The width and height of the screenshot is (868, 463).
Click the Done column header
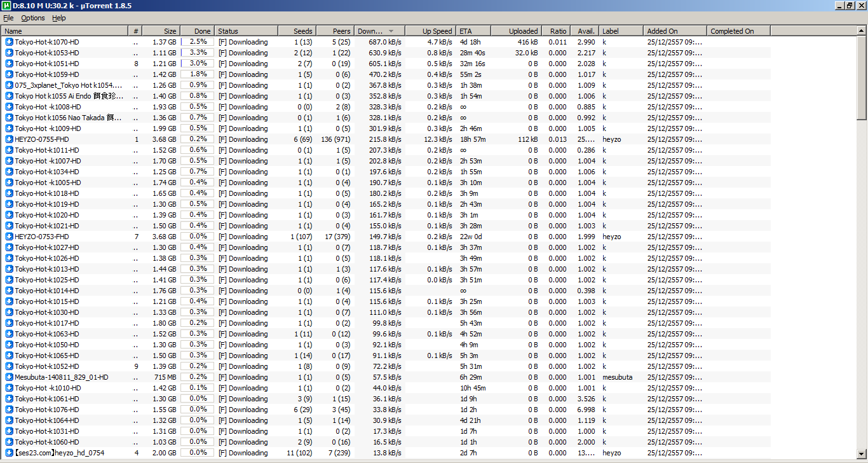(198, 31)
